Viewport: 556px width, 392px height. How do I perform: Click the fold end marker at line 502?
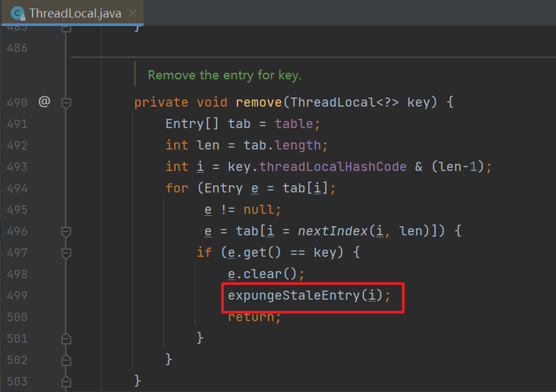pos(66,359)
